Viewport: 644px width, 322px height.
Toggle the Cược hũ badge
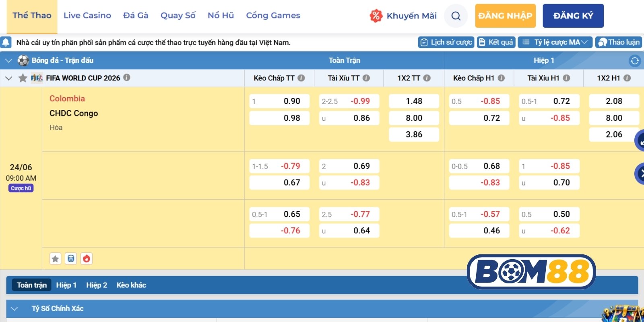(x=21, y=188)
